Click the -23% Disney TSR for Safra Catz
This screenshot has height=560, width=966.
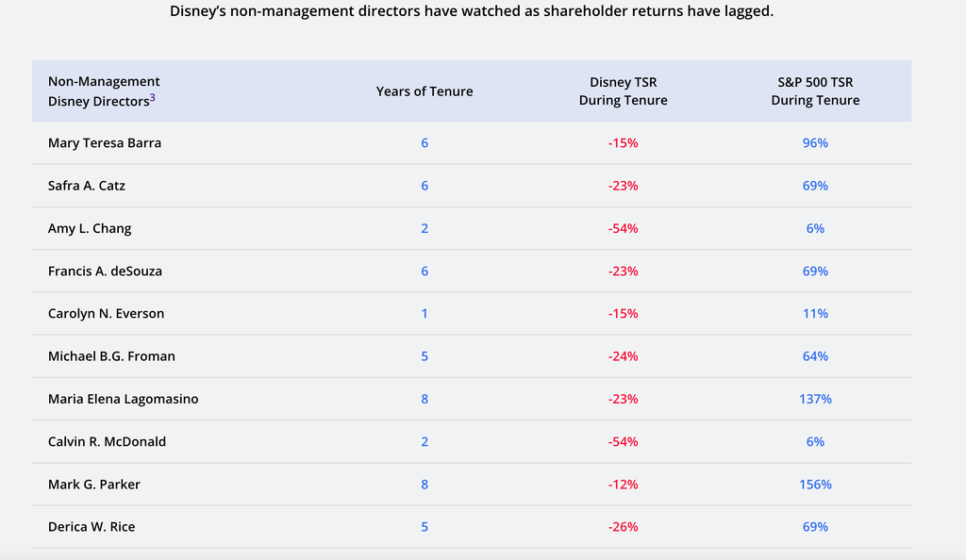click(x=623, y=185)
